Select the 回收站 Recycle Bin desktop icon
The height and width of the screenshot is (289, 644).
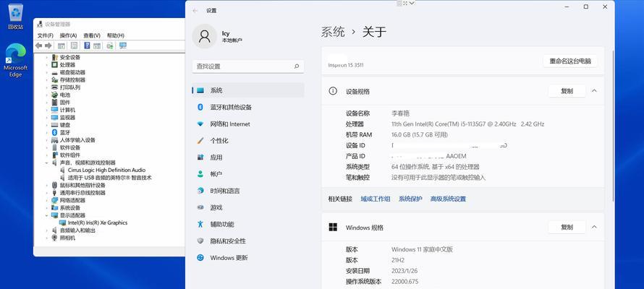tap(16, 17)
